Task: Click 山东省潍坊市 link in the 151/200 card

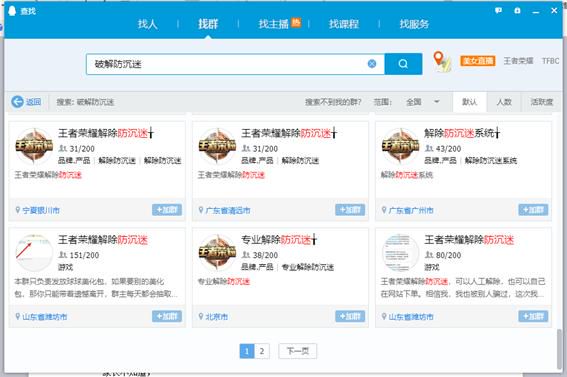Action: 44,317
